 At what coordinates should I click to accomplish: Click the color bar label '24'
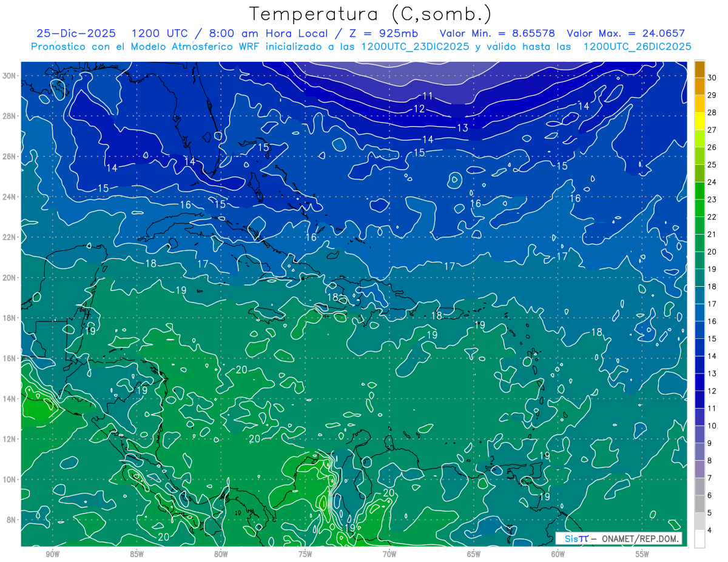[x=712, y=182]
